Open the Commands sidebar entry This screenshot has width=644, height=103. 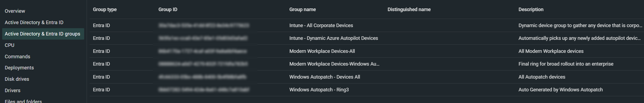coord(17,57)
